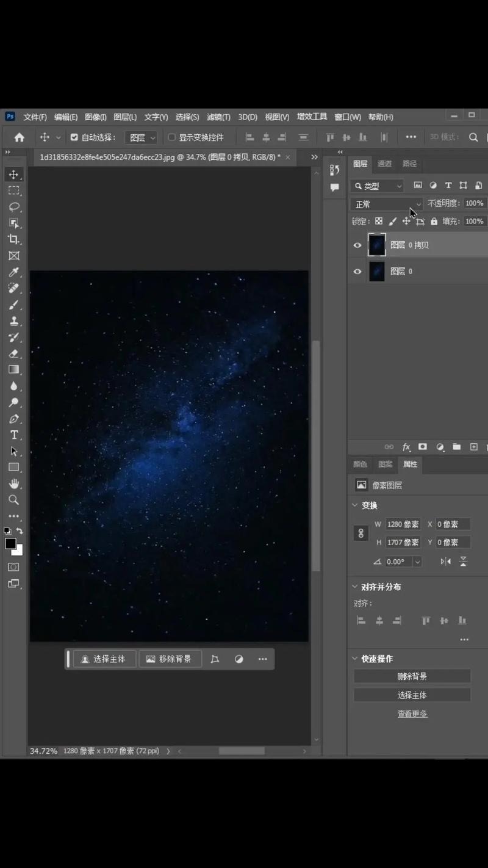Hide the 图层 0 layer
Screen dimensions: 488x868
click(x=357, y=271)
